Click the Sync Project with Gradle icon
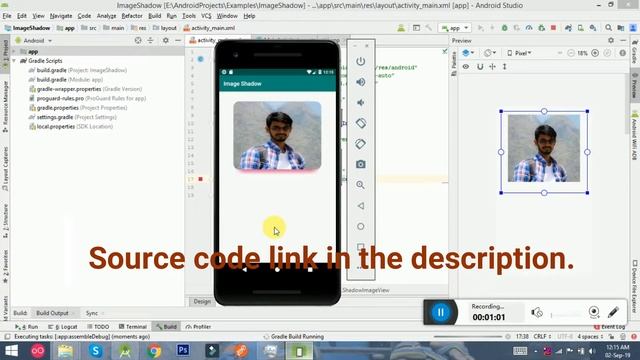640x360 pixels. (x=568, y=28)
